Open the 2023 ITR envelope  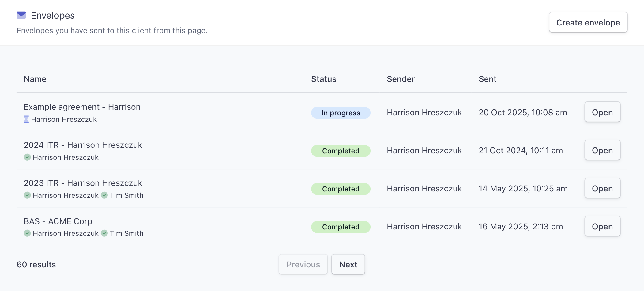coord(602,188)
